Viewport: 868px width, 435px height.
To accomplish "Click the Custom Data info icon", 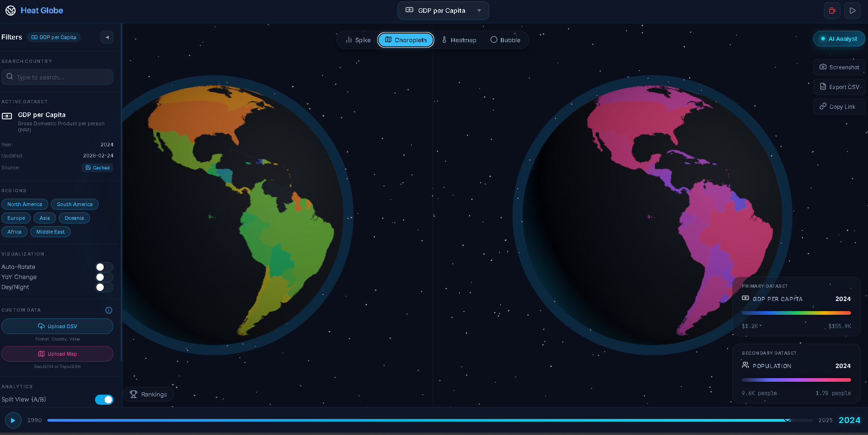I will click(x=108, y=310).
